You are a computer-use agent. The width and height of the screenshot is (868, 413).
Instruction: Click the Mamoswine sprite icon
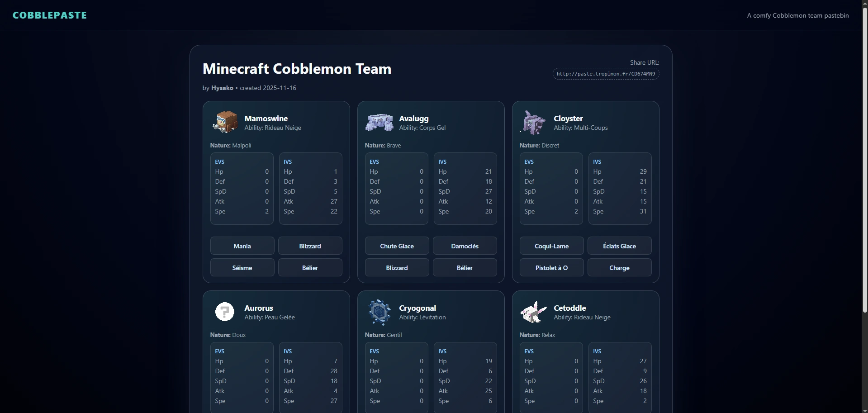(x=225, y=122)
